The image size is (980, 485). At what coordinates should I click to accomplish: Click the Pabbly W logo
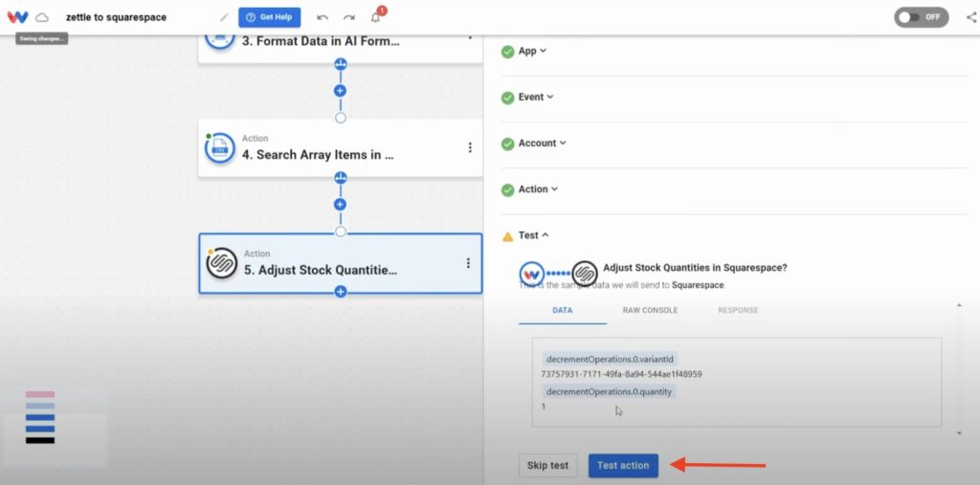click(17, 17)
